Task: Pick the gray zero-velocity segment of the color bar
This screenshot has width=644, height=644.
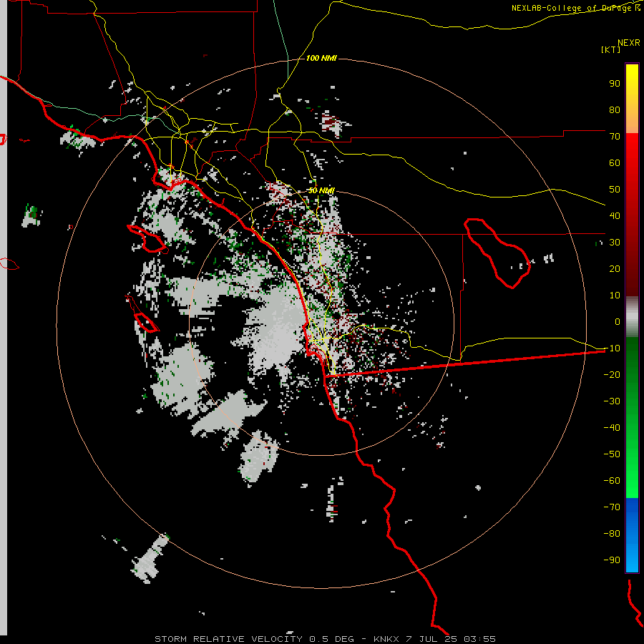Action: (x=632, y=317)
